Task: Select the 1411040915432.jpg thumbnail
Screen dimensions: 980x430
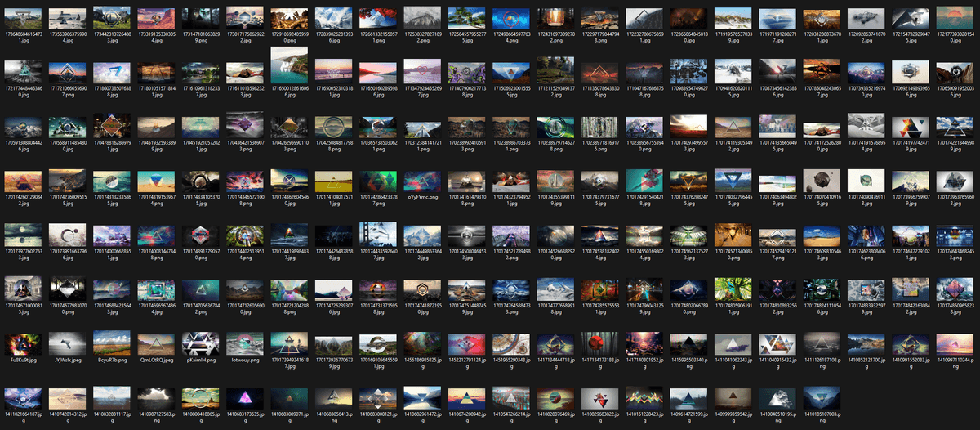Action: coord(773,343)
